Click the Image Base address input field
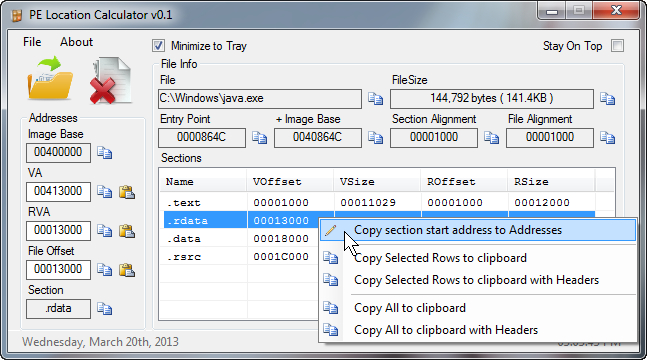Viewport: 647px width, 360px height. tap(58, 152)
